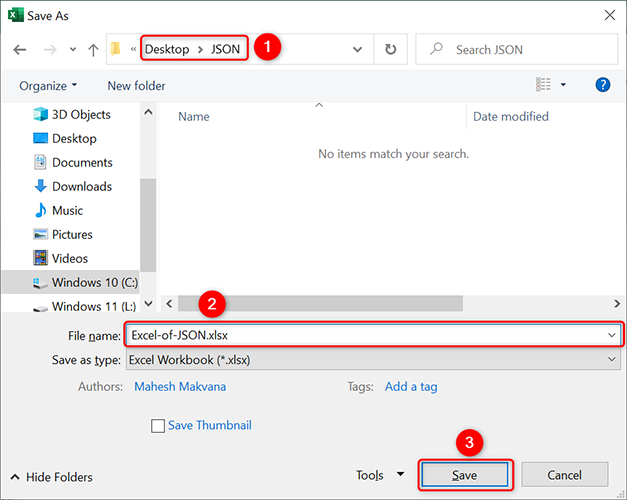Expand the Save as type dropdown
The height and width of the screenshot is (500, 627).
tap(611, 359)
